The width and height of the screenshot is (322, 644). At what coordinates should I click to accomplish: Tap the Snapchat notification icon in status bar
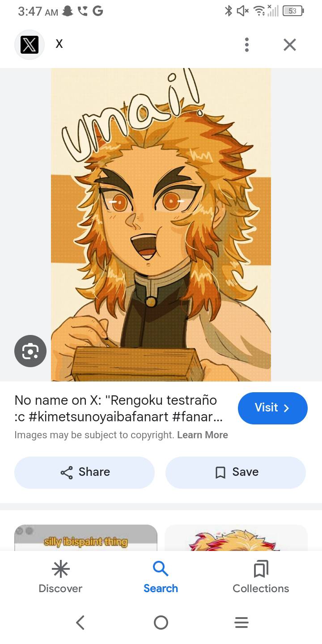pos(68,11)
